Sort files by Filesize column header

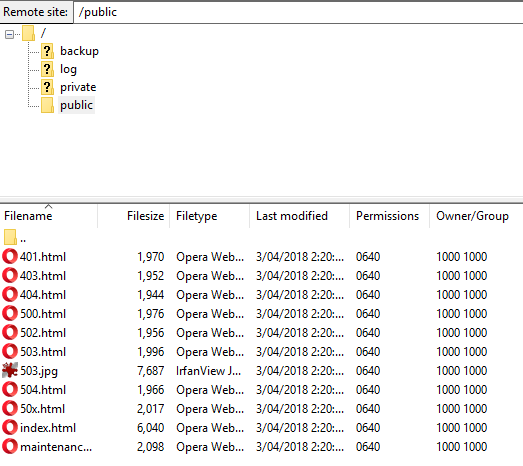click(x=134, y=216)
